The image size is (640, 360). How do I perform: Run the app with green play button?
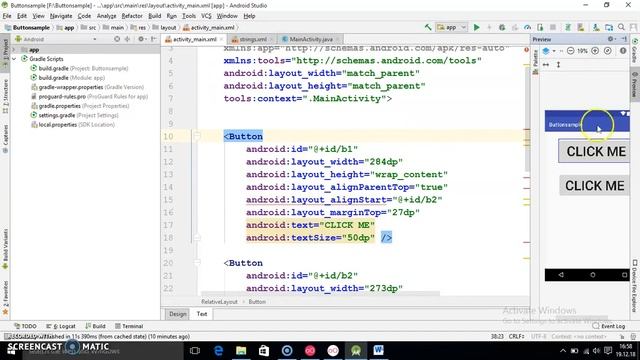point(476,27)
